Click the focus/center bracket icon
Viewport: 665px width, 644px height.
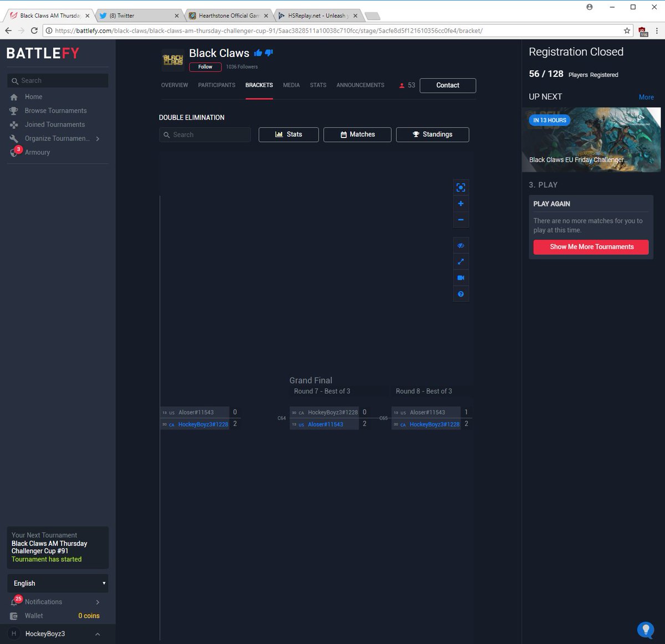pyautogui.click(x=461, y=187)
